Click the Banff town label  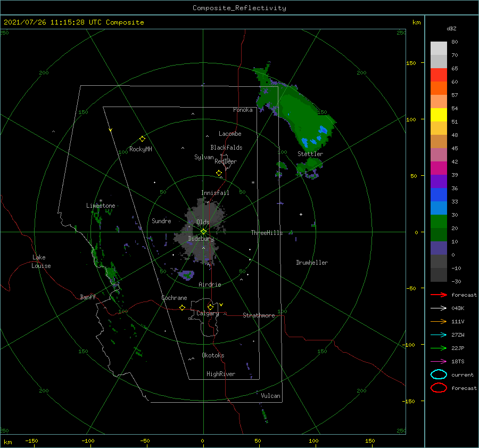pyautogui.click(x=88, y=297)
